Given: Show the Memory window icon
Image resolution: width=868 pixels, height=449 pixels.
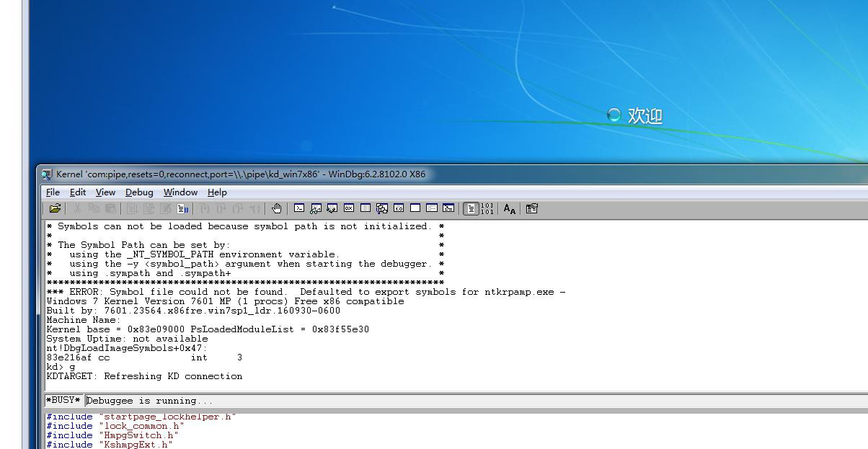Looking at the screenshot, I should 366,209.
